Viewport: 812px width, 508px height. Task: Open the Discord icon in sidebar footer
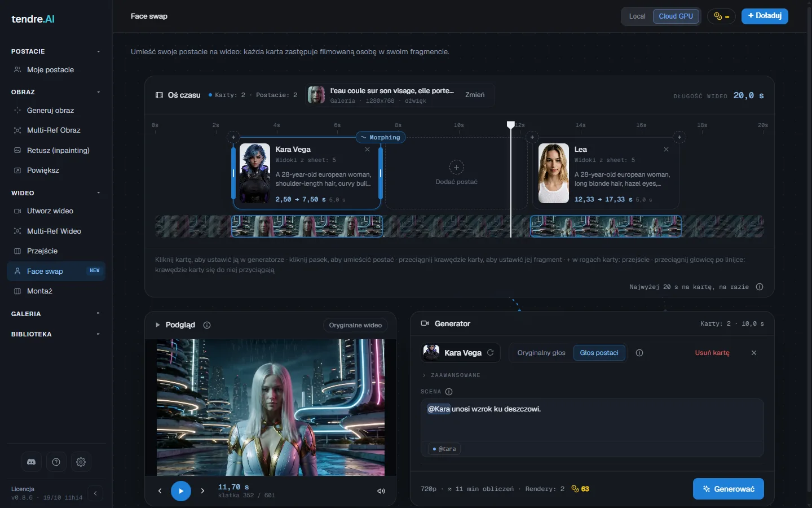tap(32, 462)
